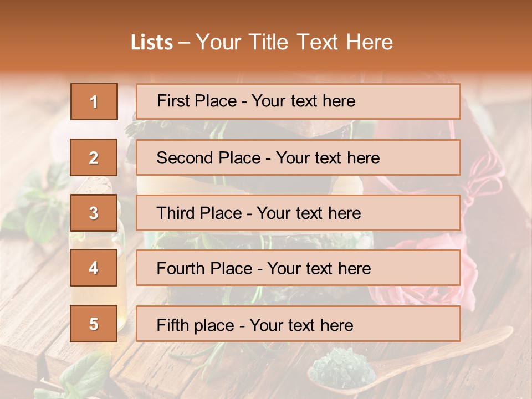Click the number 1 box
This screenshot has height=399, width=532.
tap(94, 101)
